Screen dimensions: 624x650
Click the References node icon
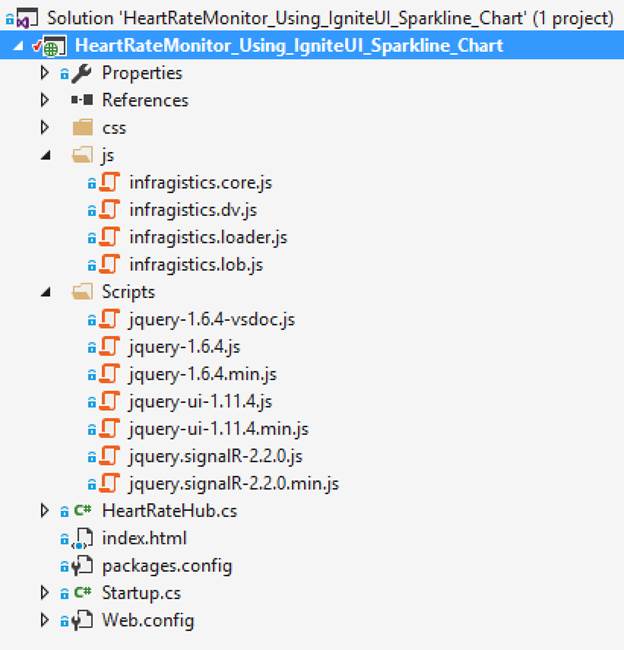pos(82,100)
